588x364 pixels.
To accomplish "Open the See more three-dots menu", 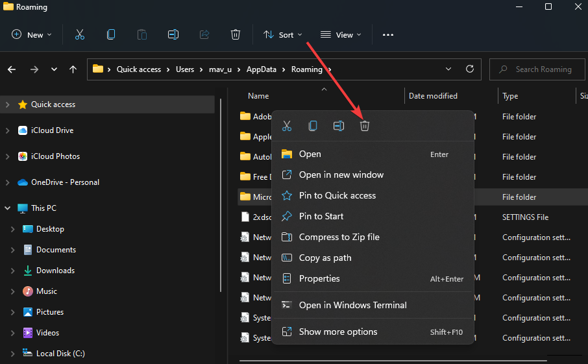I will pyautogui.click(x=387, y=35).
